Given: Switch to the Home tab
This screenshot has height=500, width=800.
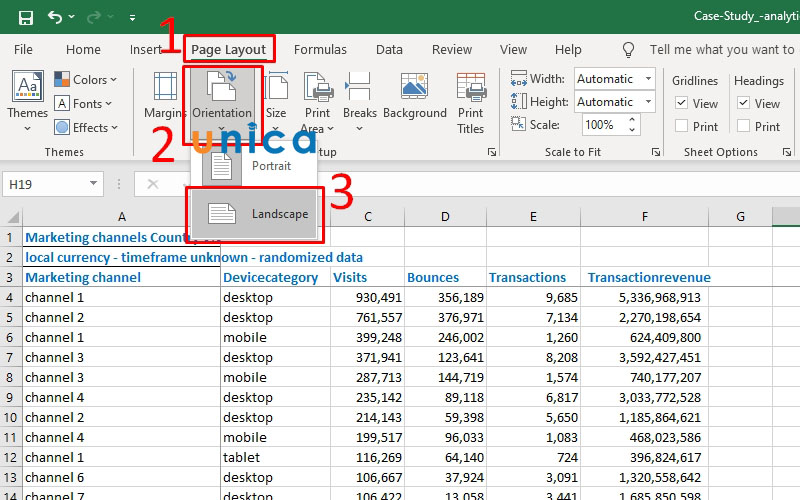Looking at the screenshot, I should tap(83, 49).
